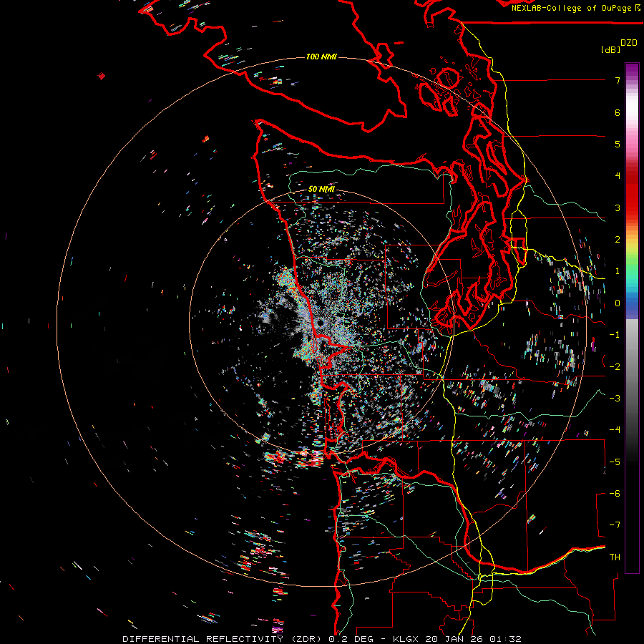Click the black radar site dot at the center
This screenshot has height=644, width=644.
320,324
